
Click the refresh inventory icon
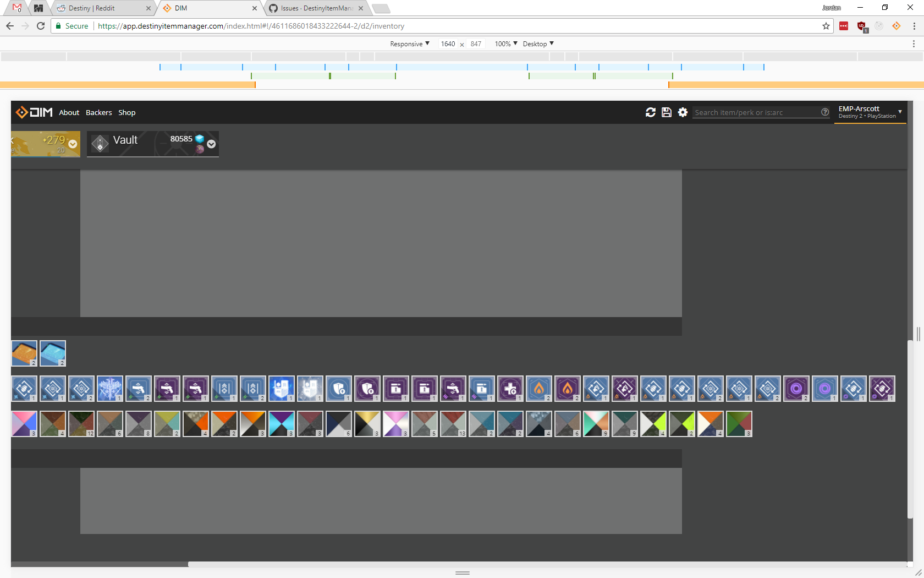(x=651, y=112)
